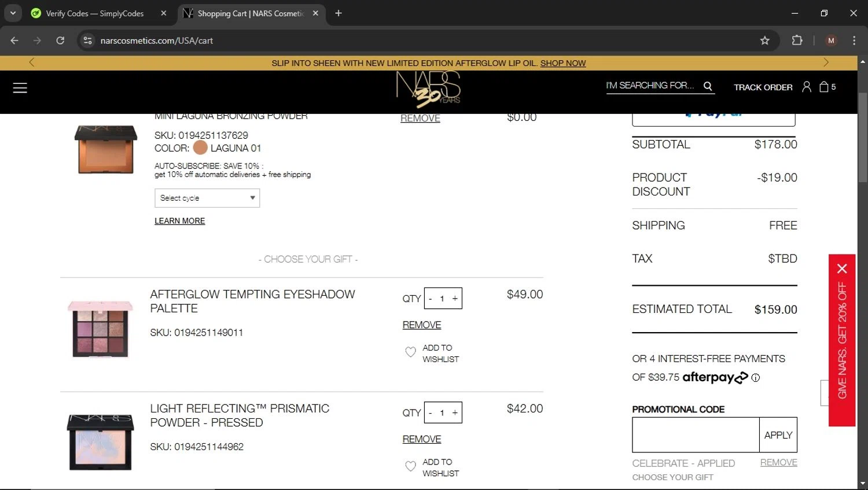The image size is (868, 490).
Task: Click the promotional code input field
Action: click(696, 435)
